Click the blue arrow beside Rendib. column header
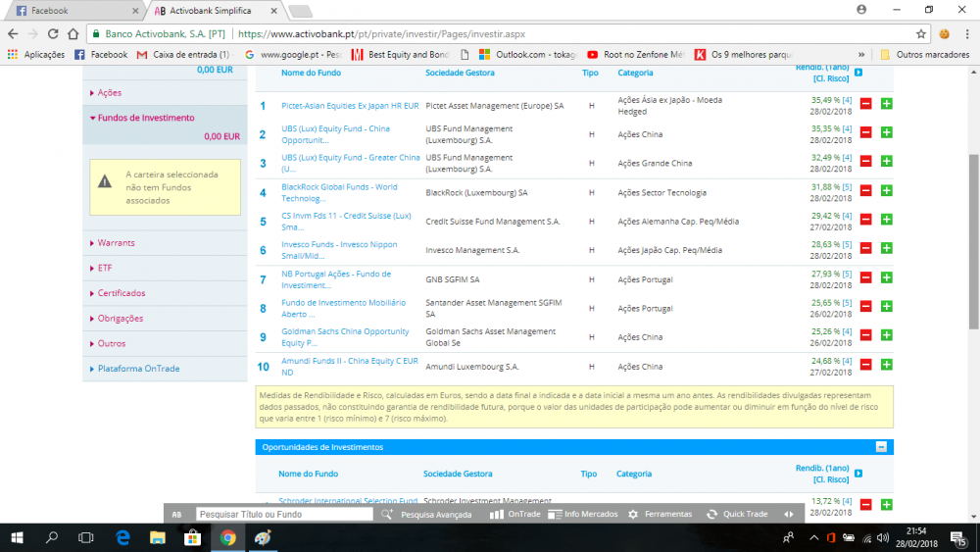980x552 pixels. pos(858,73)
